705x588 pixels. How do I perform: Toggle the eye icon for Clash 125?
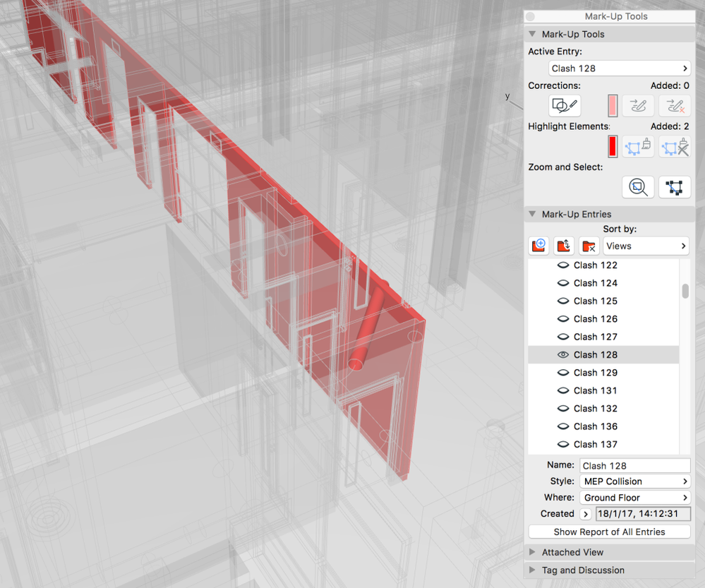[563, 301]
